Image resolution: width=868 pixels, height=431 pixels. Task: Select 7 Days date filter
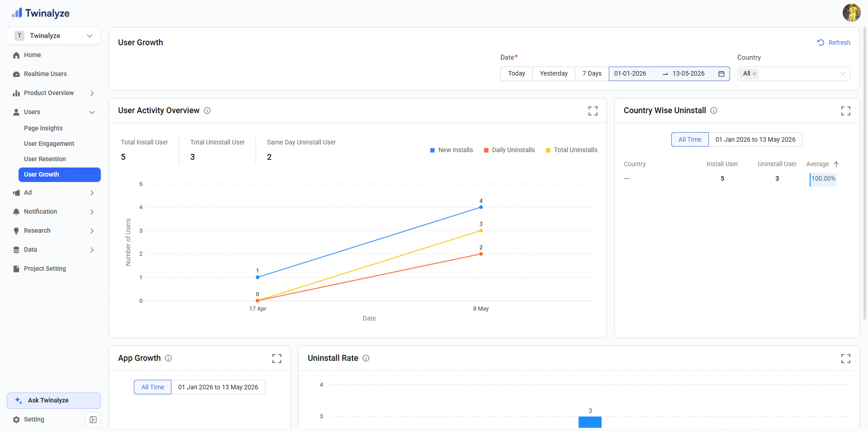coord(592,74)
